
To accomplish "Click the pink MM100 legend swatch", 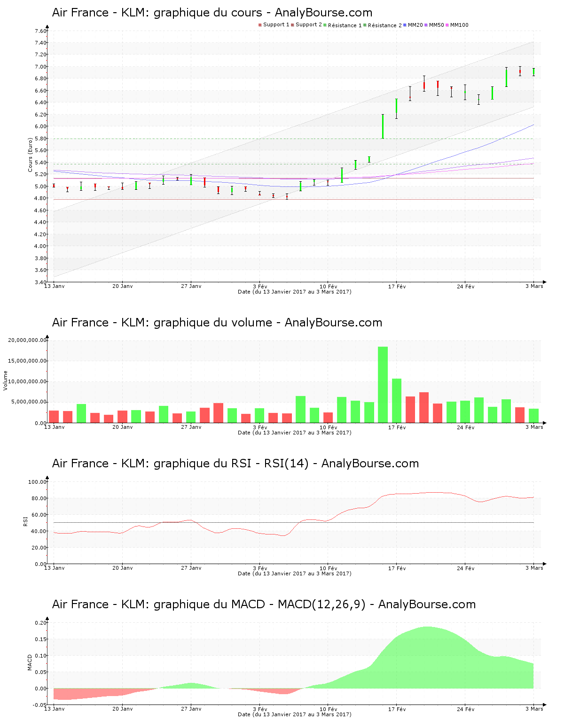I will click(447, 25).
